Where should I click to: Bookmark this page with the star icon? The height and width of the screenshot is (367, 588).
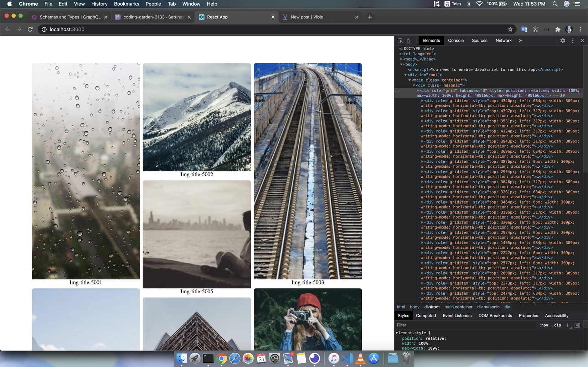tap(510, 30)
